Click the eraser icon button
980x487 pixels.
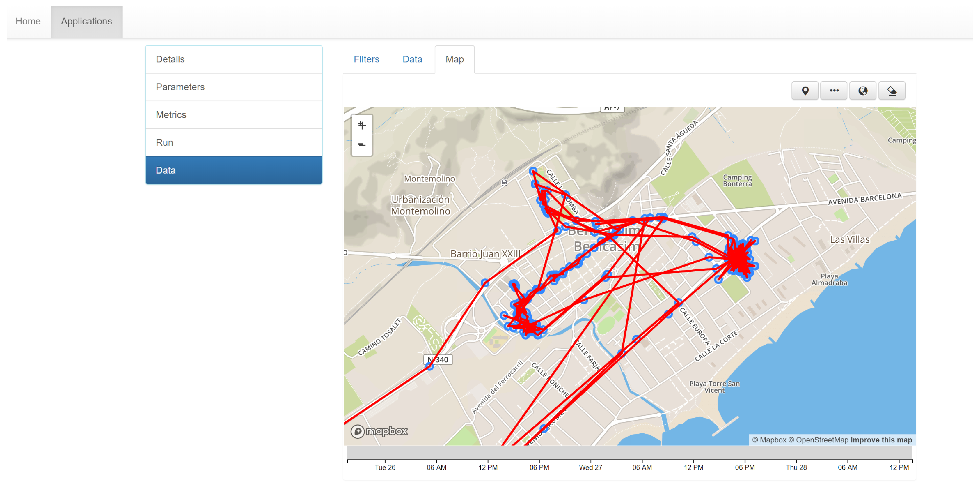(891, 91)
